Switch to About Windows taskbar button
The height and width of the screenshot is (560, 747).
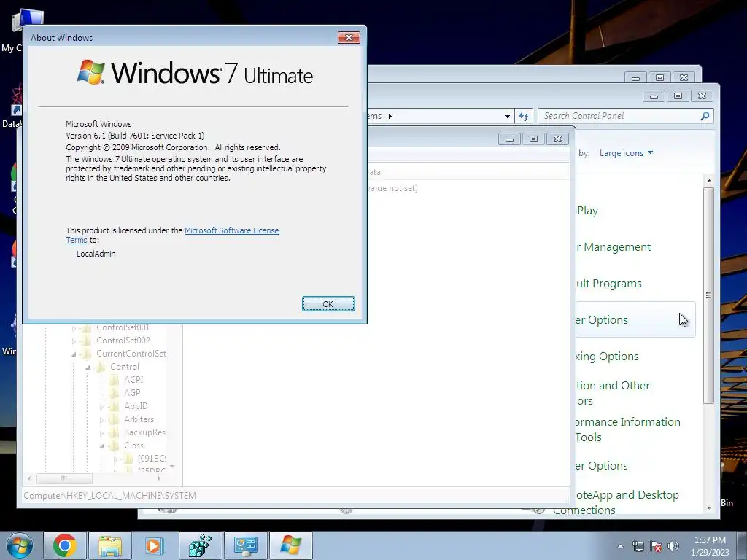[x=291, y=545]
